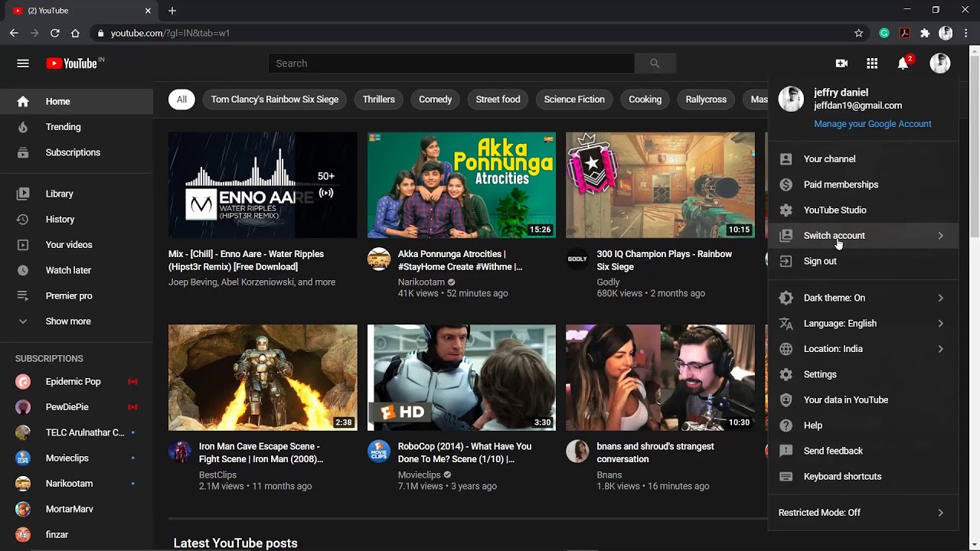Open the Restricted Mode: Off setting
The image size is (980, 551).
(x=863, y=513)
